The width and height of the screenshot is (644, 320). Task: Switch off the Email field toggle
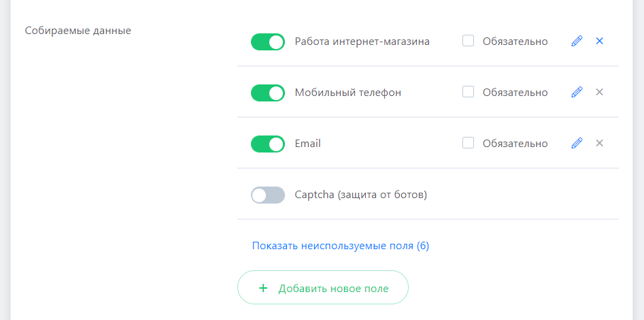(268, 144)
